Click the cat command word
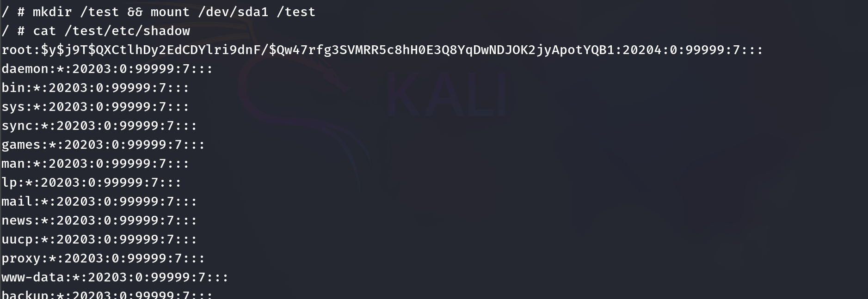This screenshot has height=299, width=868. click(x=44, y=31)
